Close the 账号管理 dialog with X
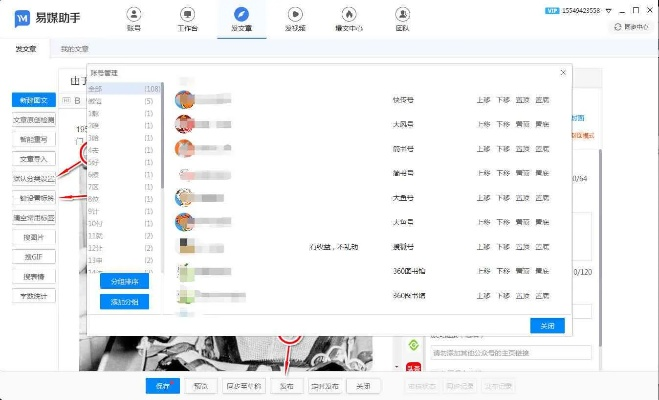Viewport: 659px width, 400px height. (563, 72)
